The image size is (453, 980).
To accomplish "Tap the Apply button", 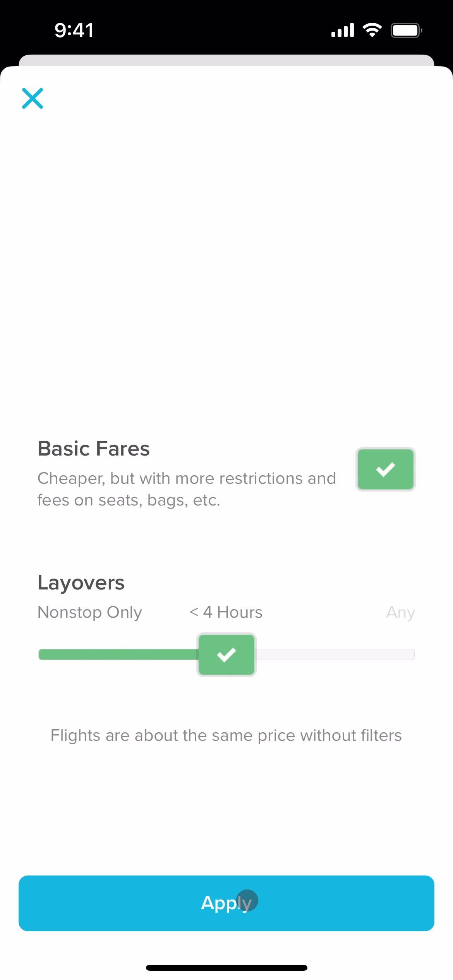I will tap(226, 903).
